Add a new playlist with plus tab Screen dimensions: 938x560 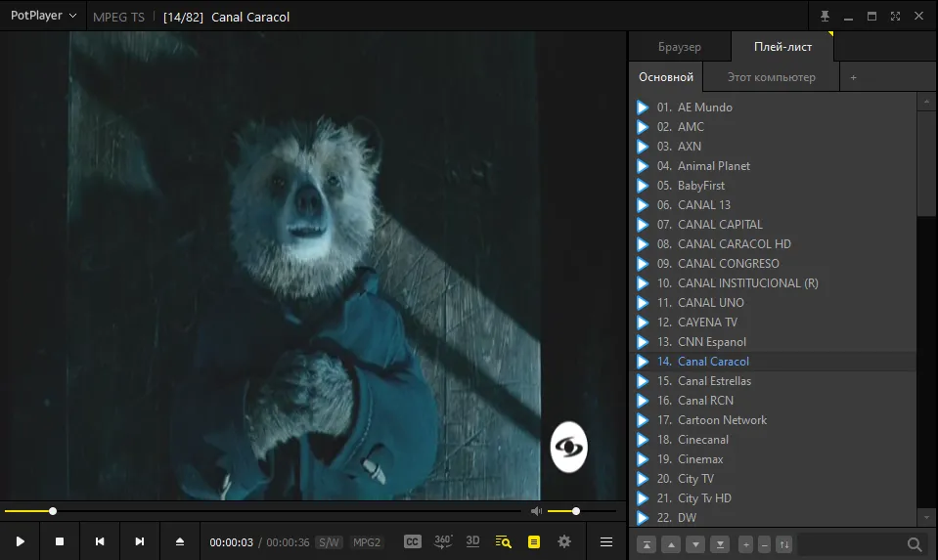[x=854, y=77]
